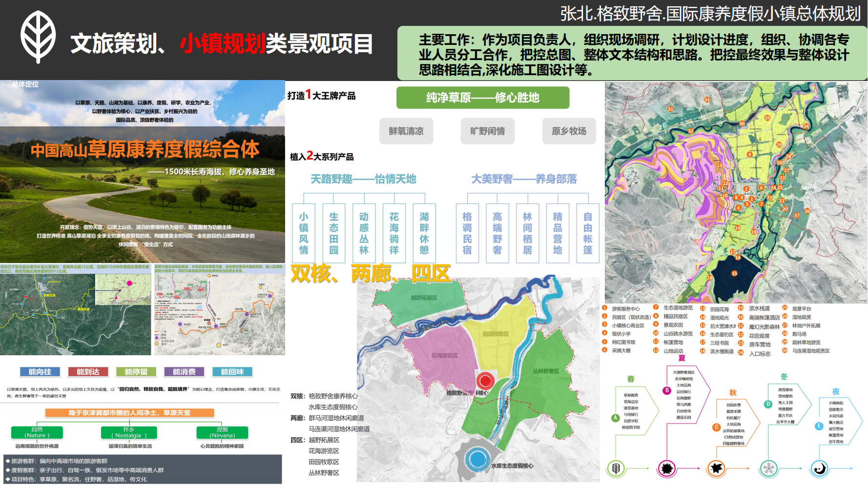Click the 天路野趣——怡情天地 heading
The height and width of the screenshot is (488, 868).
(364, 179)
